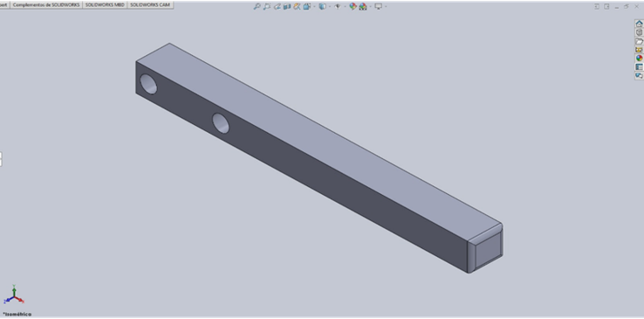Activate the Section View tool

(x=287, y=7)
